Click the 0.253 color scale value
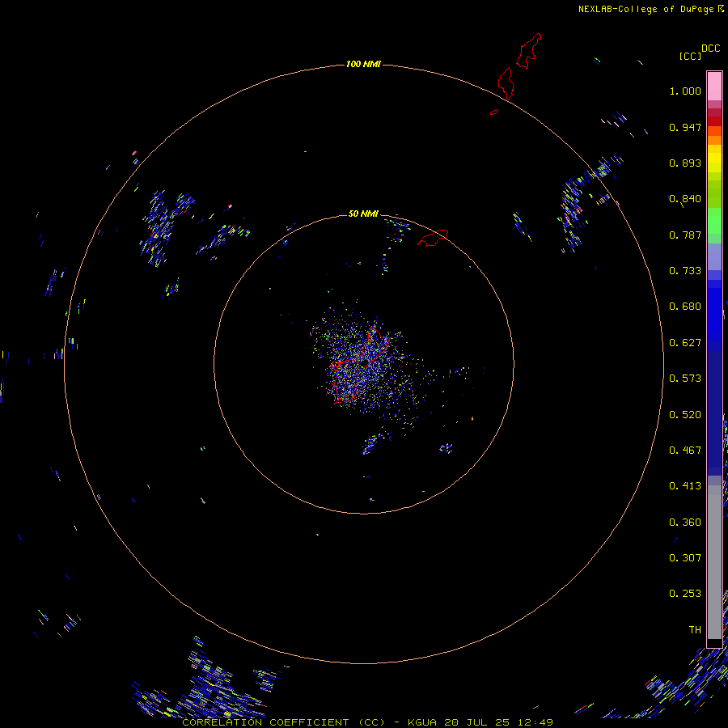728x728 pixels. [x=685, y=594]
